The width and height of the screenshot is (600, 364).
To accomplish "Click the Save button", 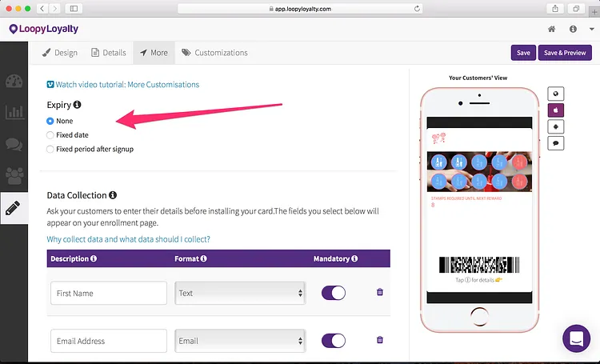I will pos(523,53).
